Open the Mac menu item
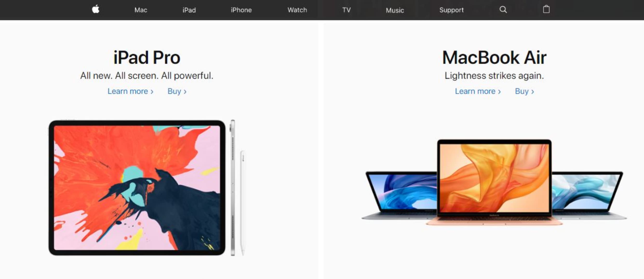Screen dimensions: 644x279 (141, 10)
